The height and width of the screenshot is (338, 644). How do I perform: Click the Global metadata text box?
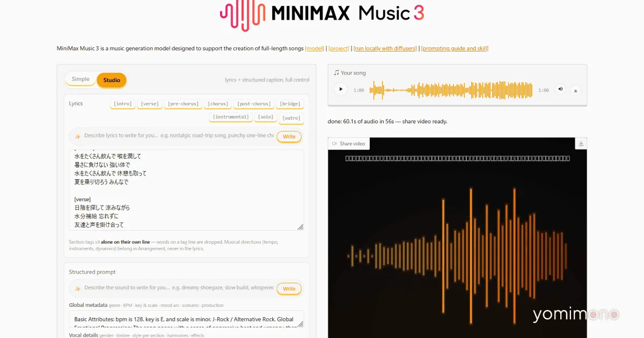pyautogui.click(x=186, y=319)
